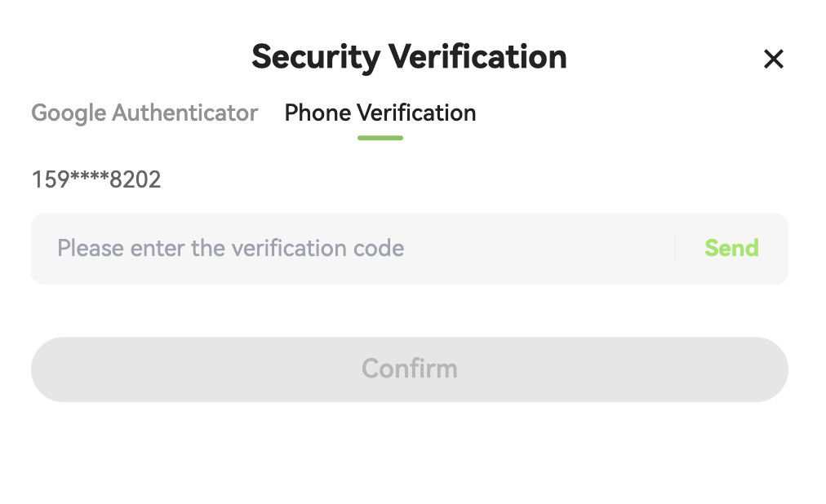Click the verification code input field
This screenshot has height=504, width=826.
click(x=351, y=248)
